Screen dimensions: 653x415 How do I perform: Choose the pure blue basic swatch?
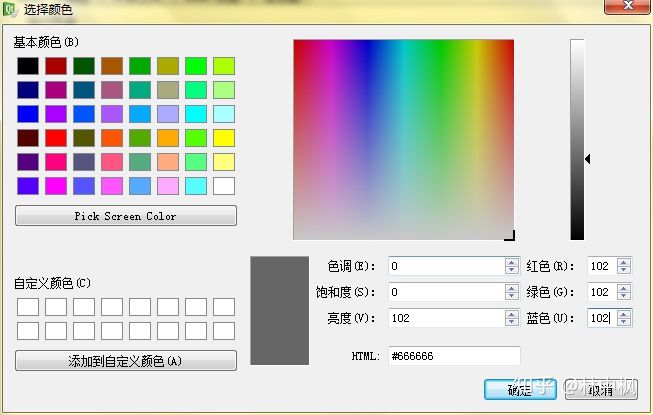(28, 114)
